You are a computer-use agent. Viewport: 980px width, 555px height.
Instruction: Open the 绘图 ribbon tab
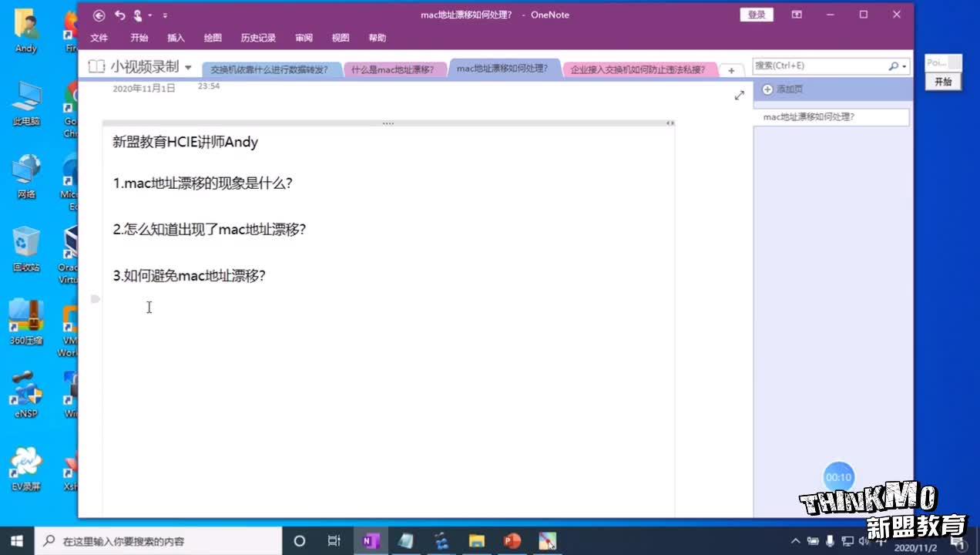click(x=213, y=38)
